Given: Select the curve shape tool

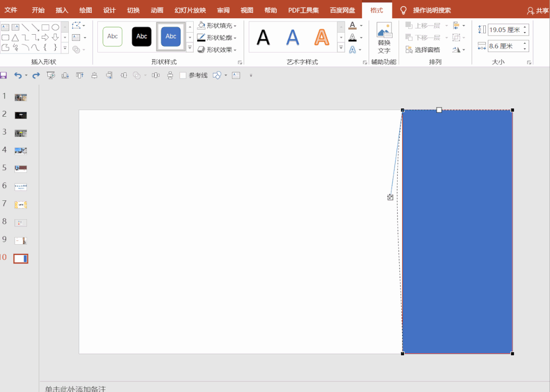Looking at the screenshot, I should pos(36,47).
